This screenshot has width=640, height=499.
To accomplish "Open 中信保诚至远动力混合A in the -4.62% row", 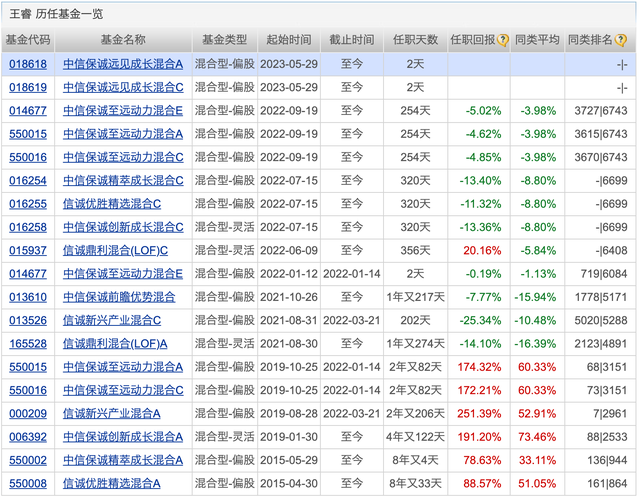I will (x=123, y=134).
